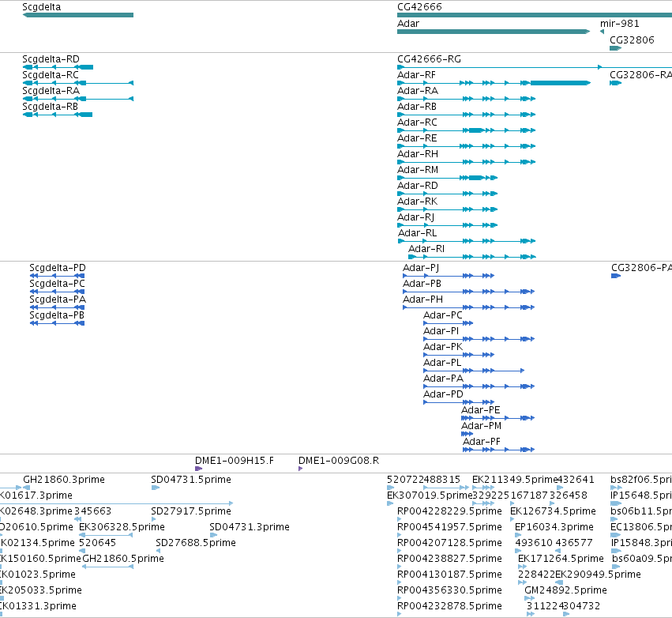The width and height of the screenshot is (672, 618).
Task: Select the EK290949.5prime EST label
Action: click(598, 575)
